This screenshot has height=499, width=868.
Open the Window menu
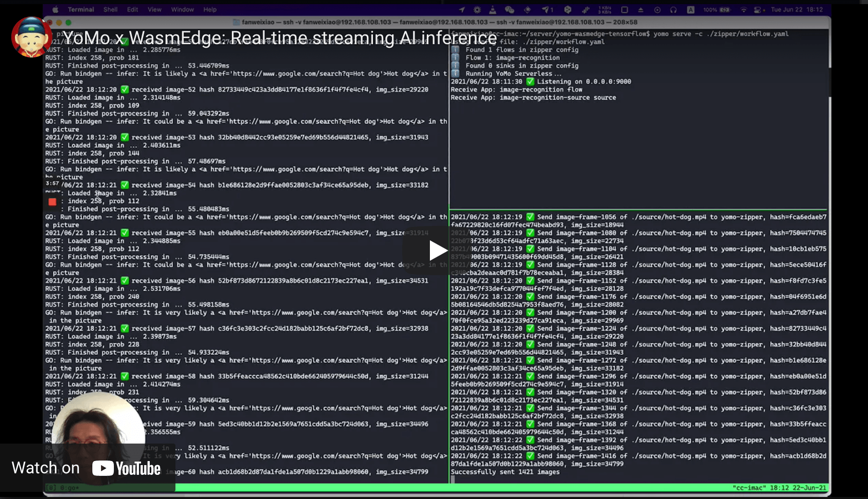(182, 9)
